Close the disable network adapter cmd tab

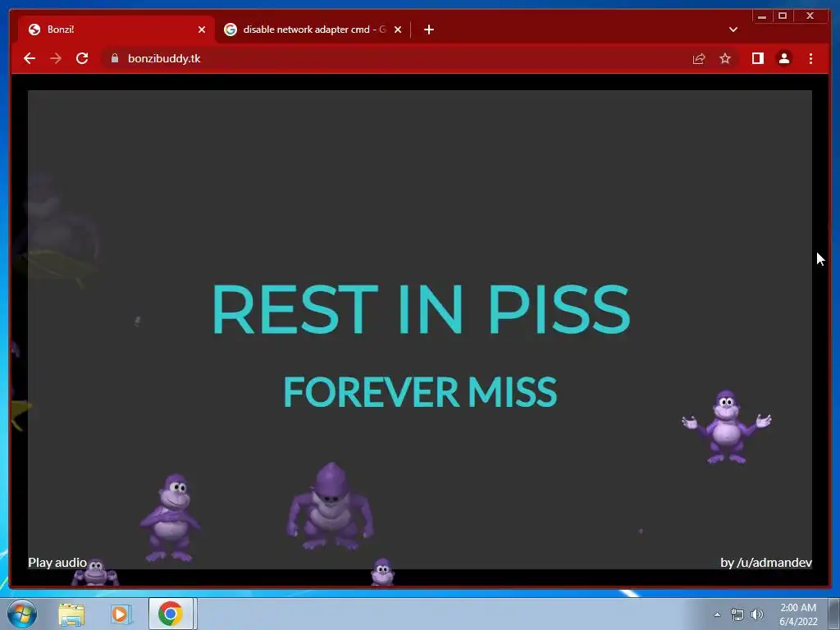pos(398,30)
